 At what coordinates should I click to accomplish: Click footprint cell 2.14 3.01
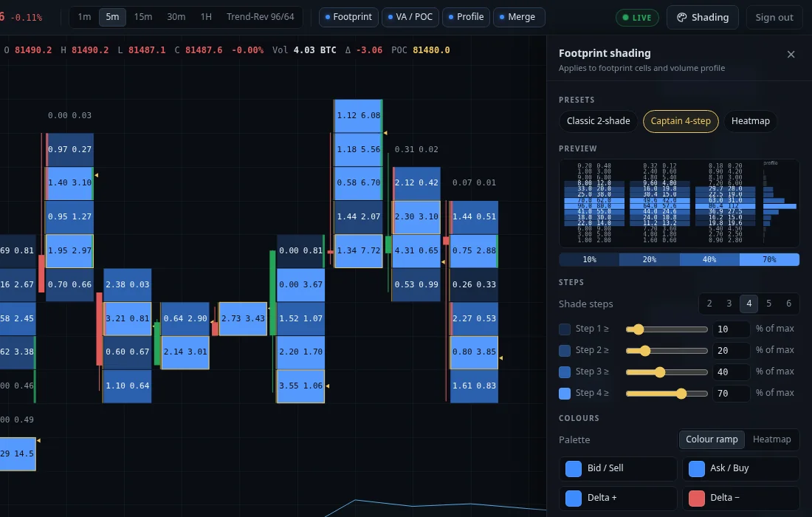tap(185, 352)
